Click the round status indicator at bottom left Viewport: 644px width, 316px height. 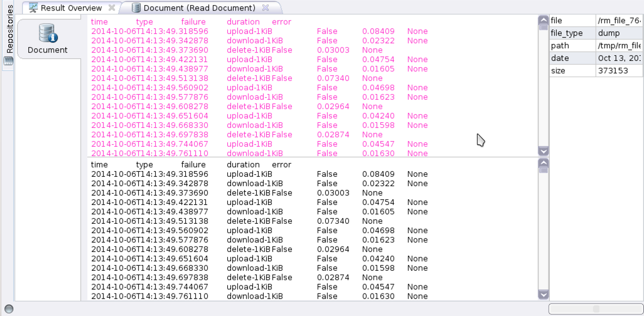point(9,309)
